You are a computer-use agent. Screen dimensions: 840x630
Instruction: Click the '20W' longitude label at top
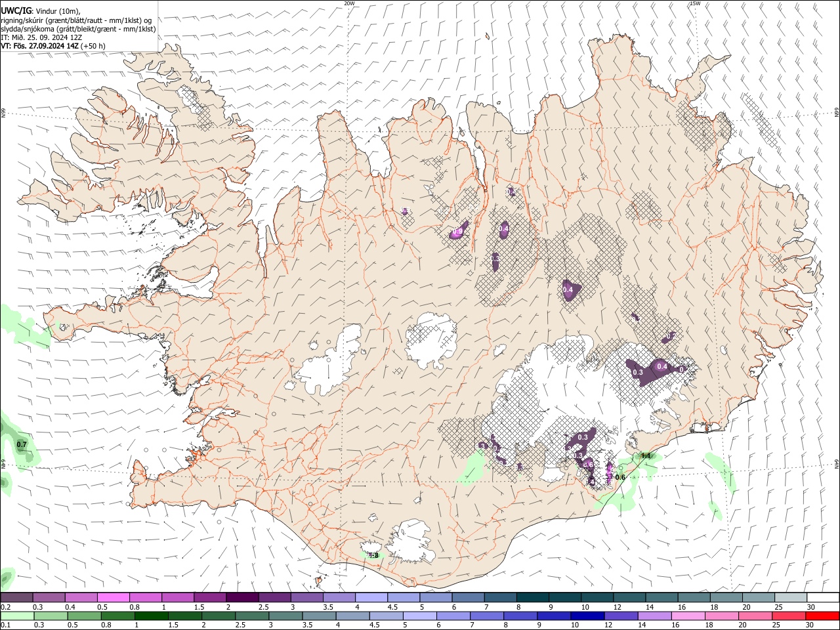349,3
